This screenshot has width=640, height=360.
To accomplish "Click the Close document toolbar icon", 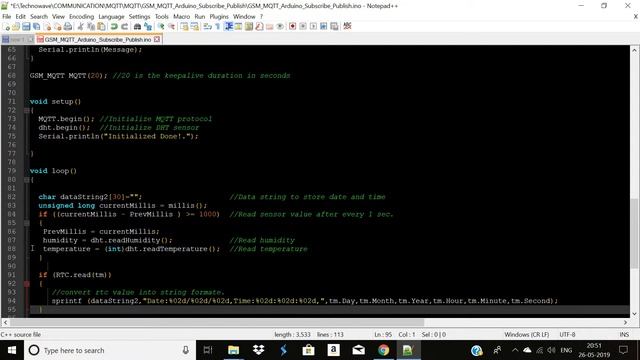I will point(47,27).
